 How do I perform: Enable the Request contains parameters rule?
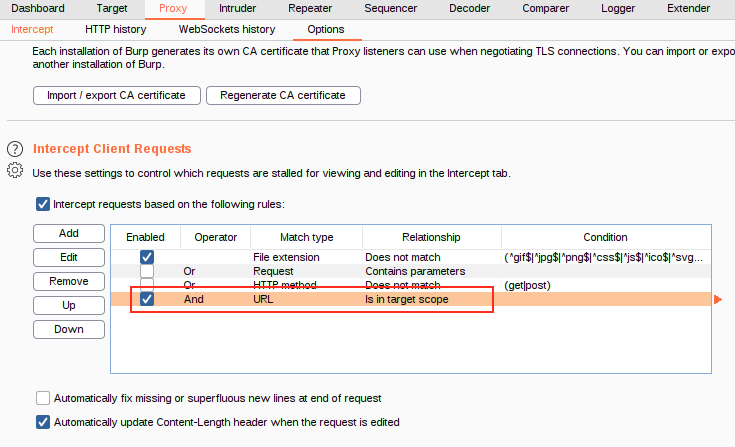coord(147,271)
